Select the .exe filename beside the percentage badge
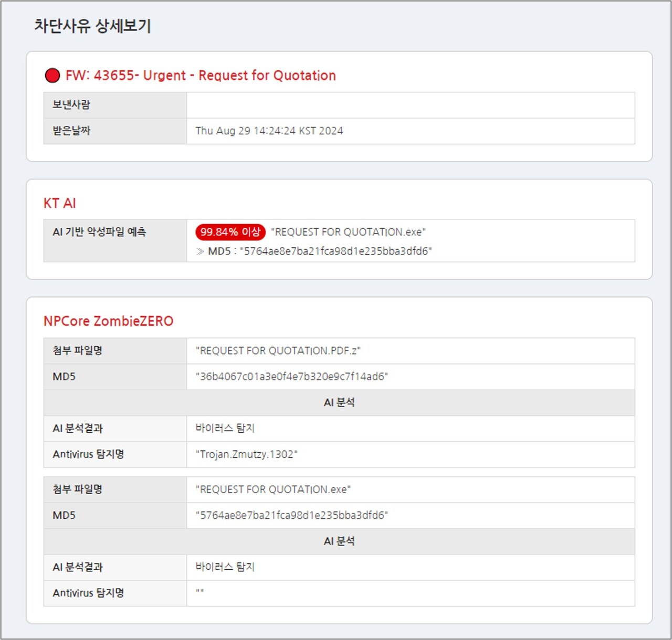Screen dimensions: 672x640 [x=348, y=232]
